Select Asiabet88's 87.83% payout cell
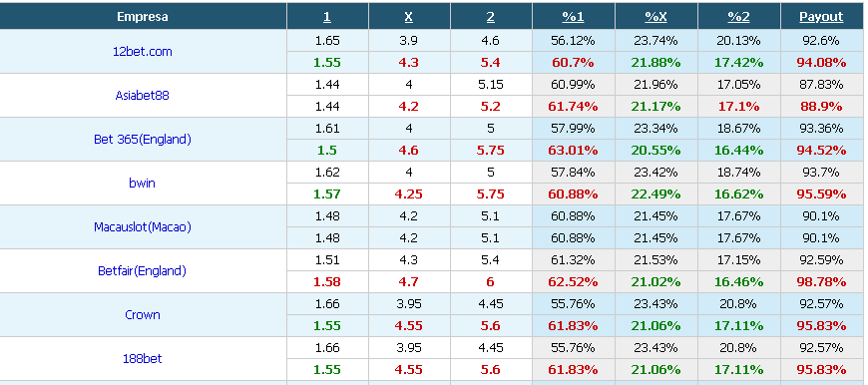The height and width of the screenshot is (385, 868). tap(821, 85)
